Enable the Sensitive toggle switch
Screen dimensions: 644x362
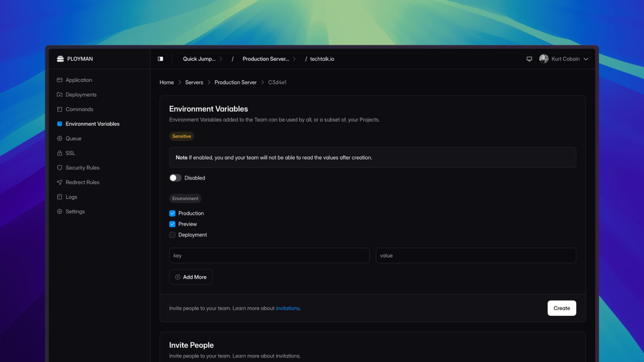click(175, 178)
